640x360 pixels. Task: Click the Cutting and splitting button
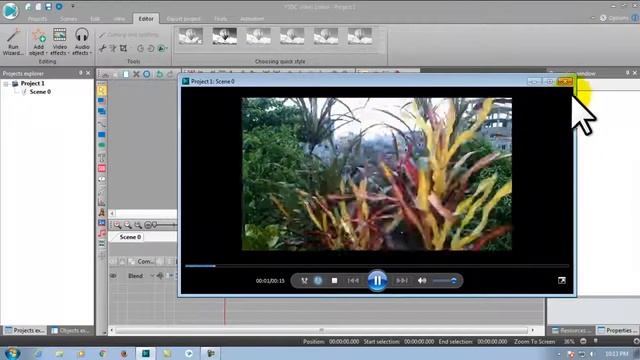[129, 35]
